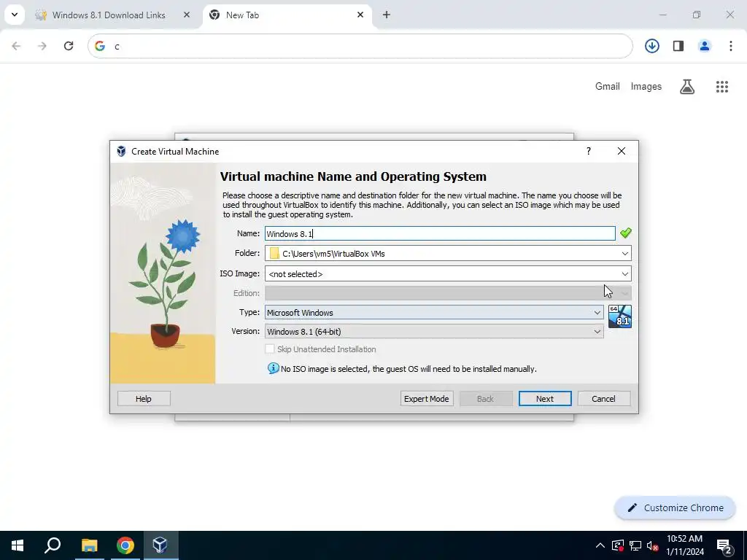
Task: Toggle Skip Unattended Installation checkbox
Action: (x=270, y=349)
